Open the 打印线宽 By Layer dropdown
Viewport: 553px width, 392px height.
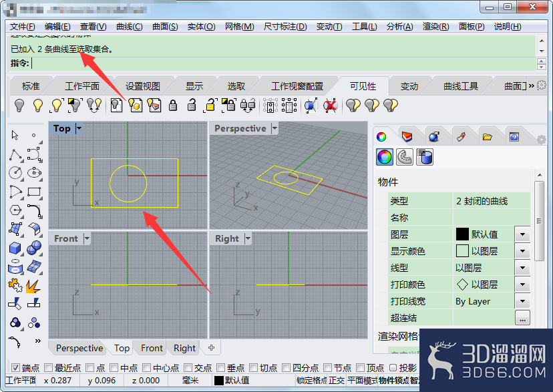click(x=522, y=301)
